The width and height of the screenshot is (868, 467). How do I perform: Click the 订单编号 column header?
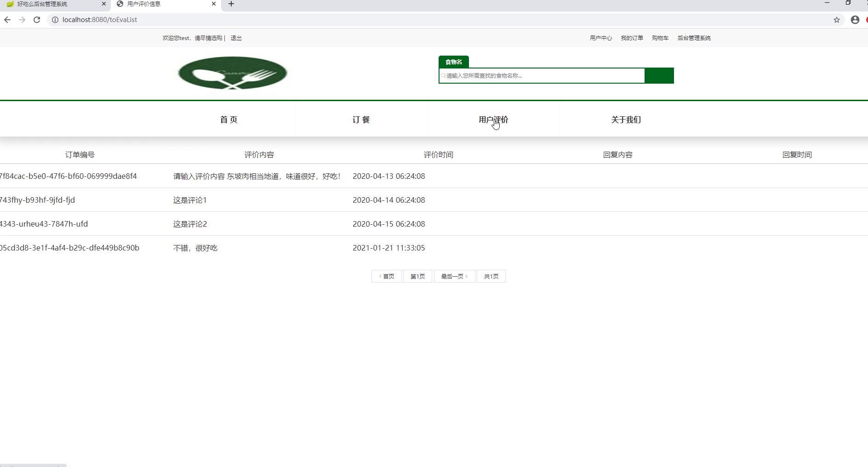pos(80,155)
